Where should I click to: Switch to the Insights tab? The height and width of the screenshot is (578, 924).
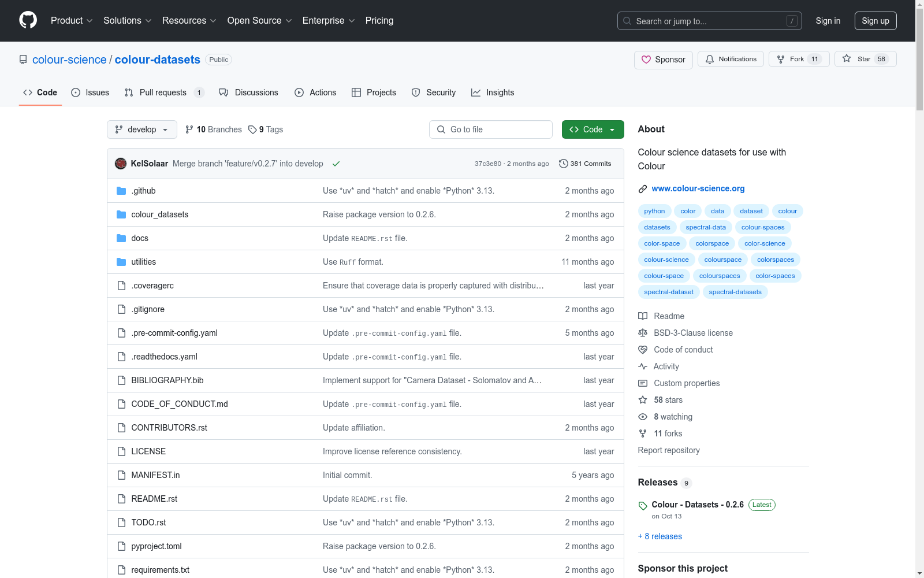pyautogui.click(x=493, y=92)
